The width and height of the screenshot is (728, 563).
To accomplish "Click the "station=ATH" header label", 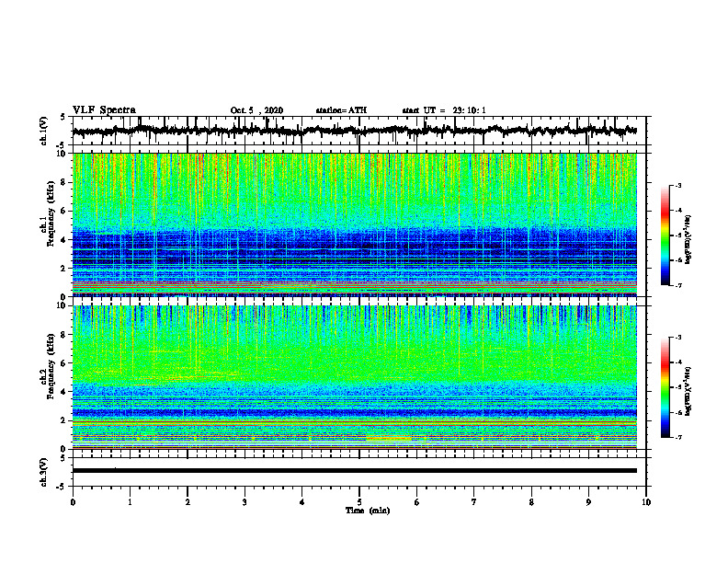I will point(341,110).
